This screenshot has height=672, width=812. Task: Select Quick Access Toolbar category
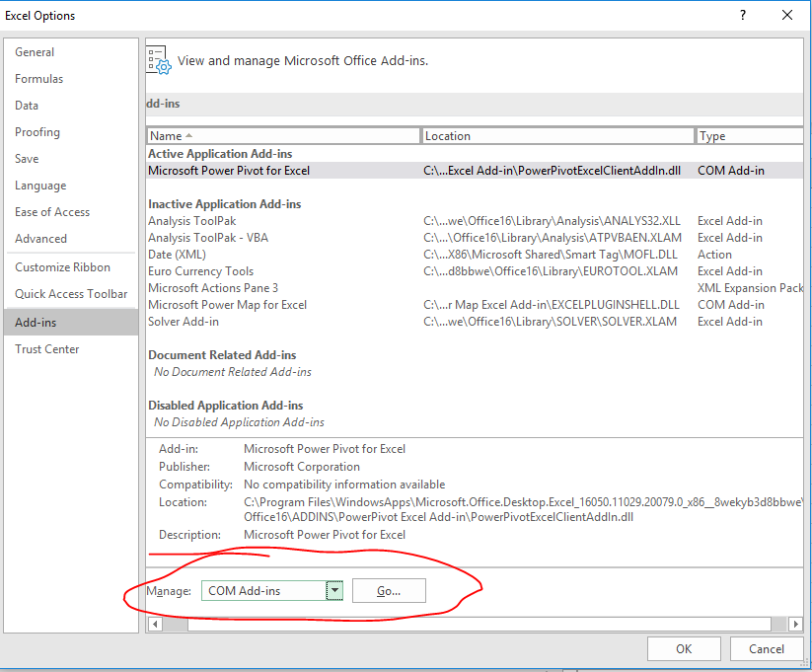pyautogui.click(x=71, y=294)
